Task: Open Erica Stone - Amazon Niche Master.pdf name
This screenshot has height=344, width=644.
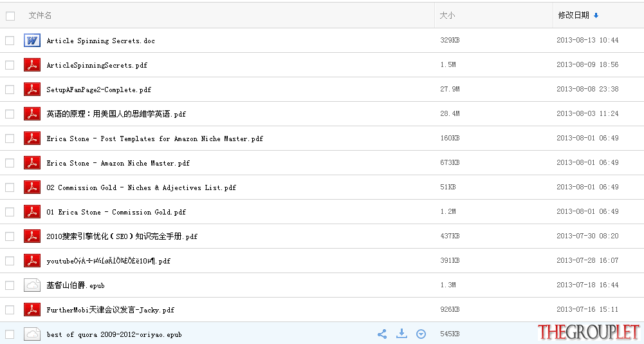Action: pyautogui.click(x=118, y=163)
